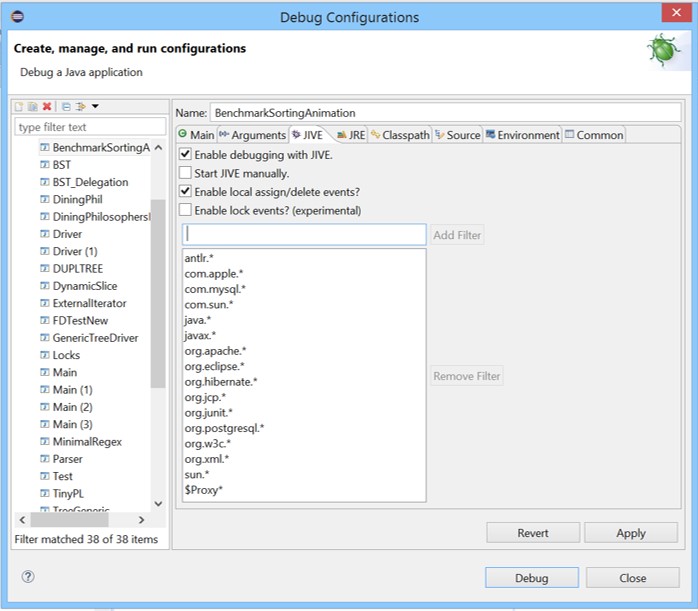Click the filter configurations icon

[x=80, y=106]
